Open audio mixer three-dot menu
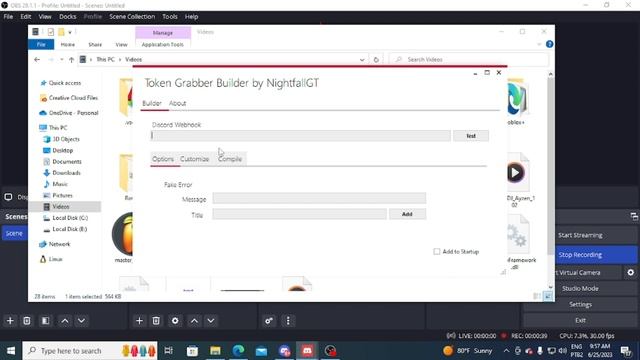Viewport: 640px width, 360px height. coord(288,321)
